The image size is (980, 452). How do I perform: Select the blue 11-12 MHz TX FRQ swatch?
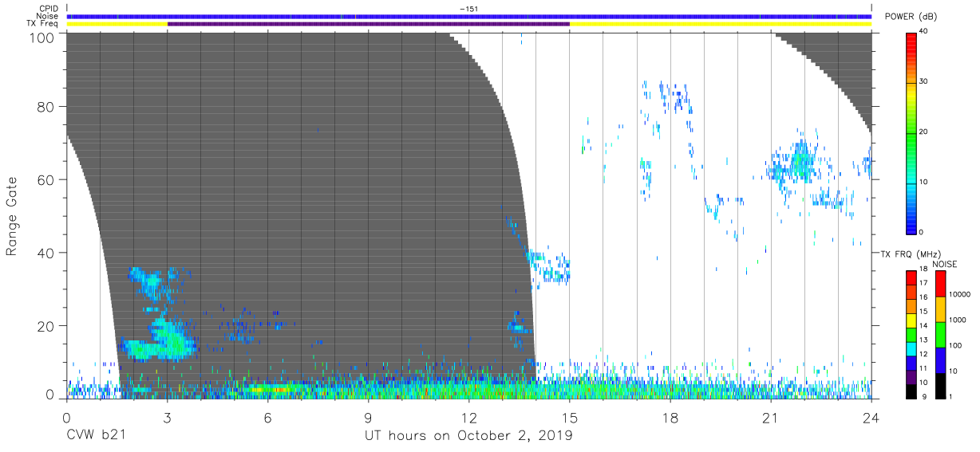[x=911, y=362]
